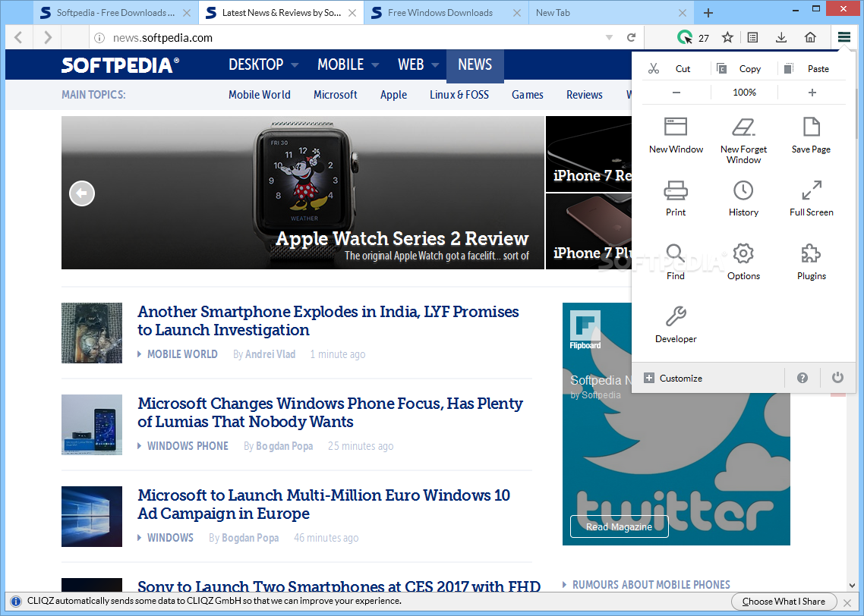Open the Smartphone Explodes in India article
864x616 pixels.
(x=328, y=320)
